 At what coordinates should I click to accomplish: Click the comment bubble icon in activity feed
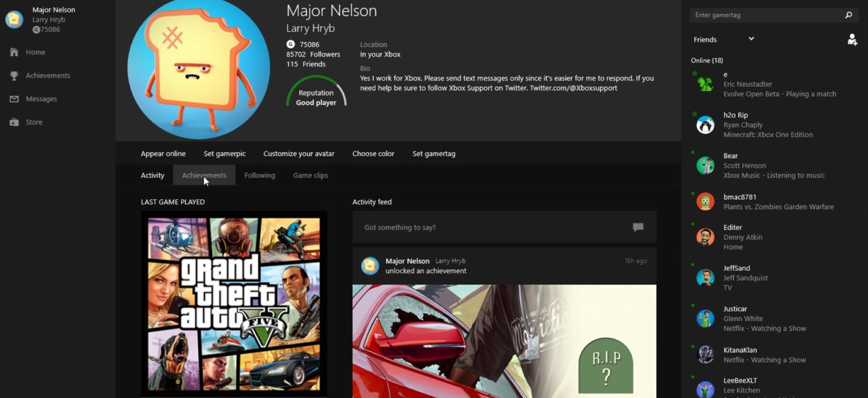(638, 227)
